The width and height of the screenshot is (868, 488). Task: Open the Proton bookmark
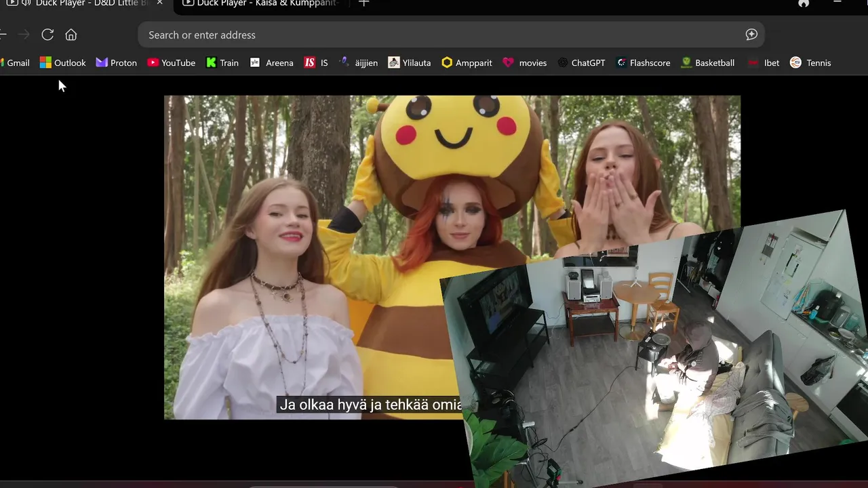pos(116,62)
